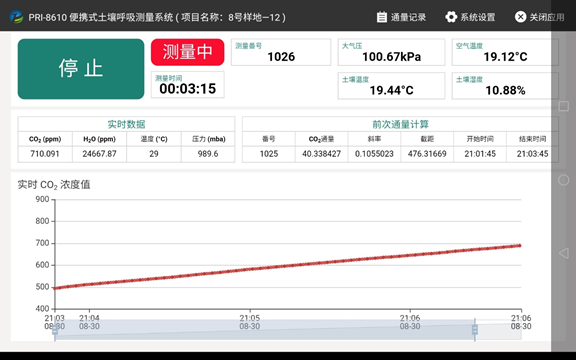576x360 pixels.
Task: Select the measurement time 00:03:15 field
Action: tap(187, 85)
